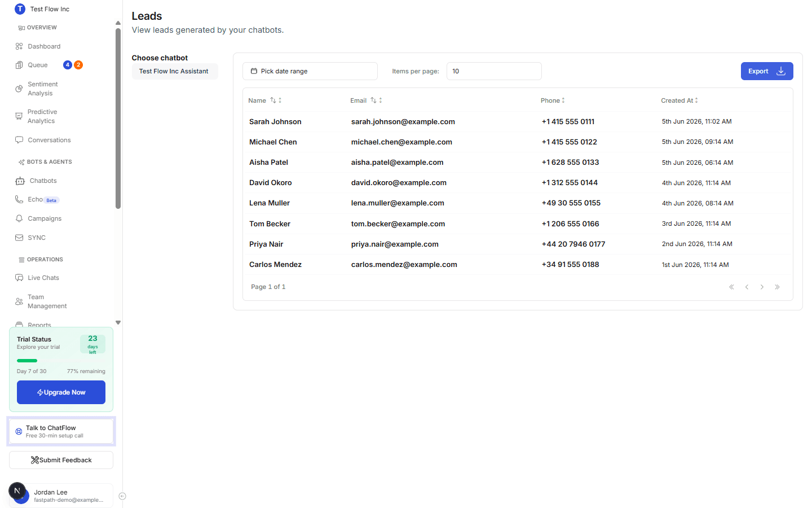
Task: Open Chatbots menu item
Action: click(43, 181)
